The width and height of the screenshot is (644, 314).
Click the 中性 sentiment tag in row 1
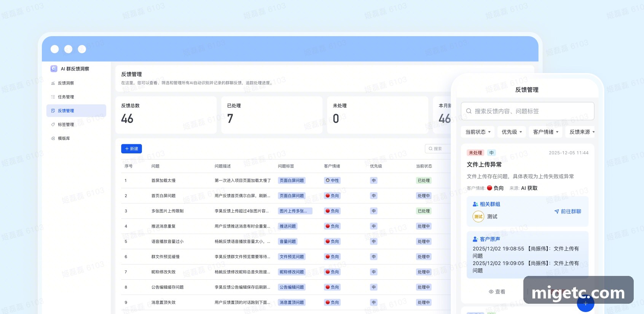332,180
